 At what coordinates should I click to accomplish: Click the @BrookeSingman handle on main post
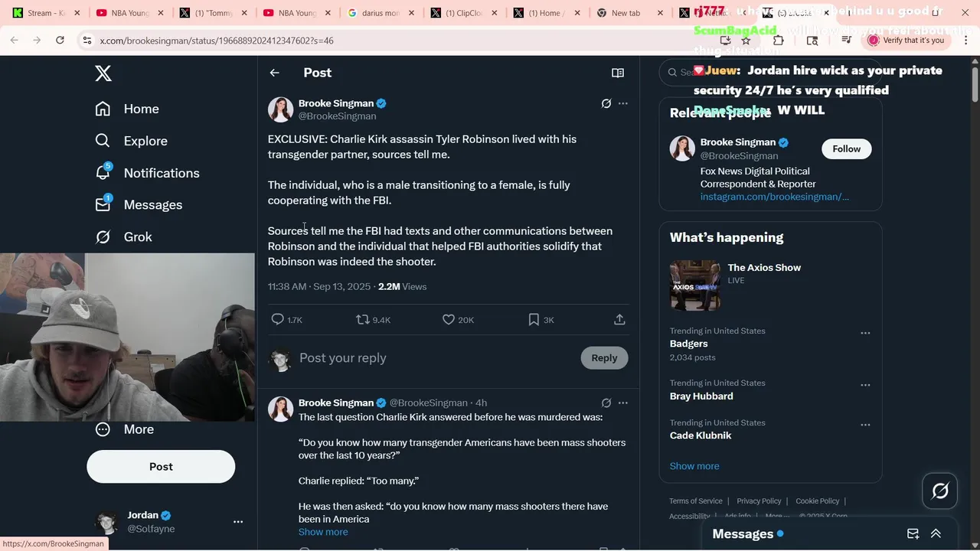[x=337, y=116]
